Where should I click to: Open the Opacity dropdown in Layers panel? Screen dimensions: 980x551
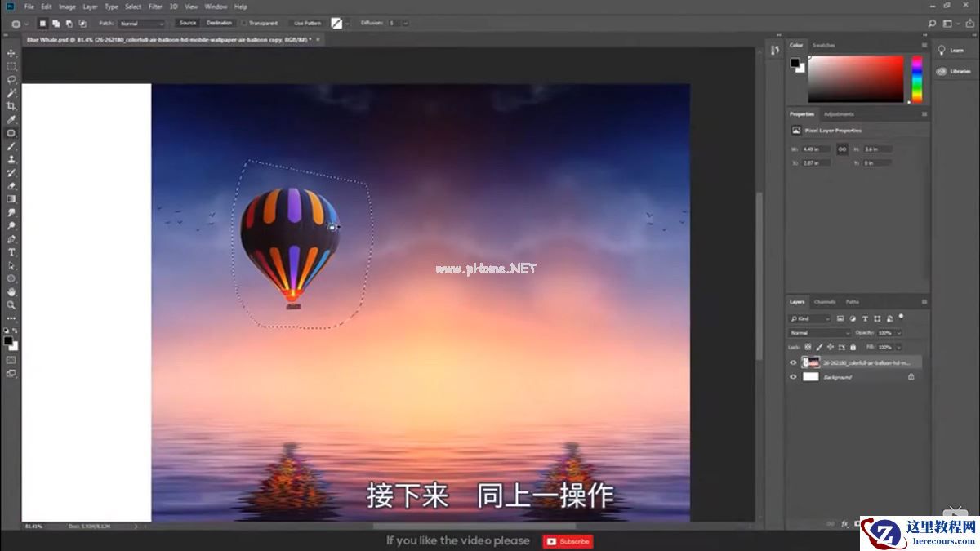[898, 333]
